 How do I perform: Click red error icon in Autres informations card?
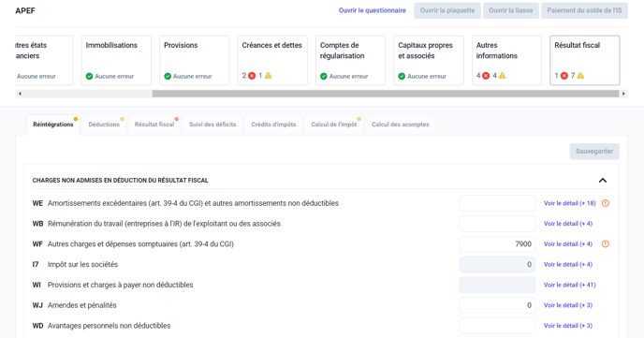(x=486, y=76)
